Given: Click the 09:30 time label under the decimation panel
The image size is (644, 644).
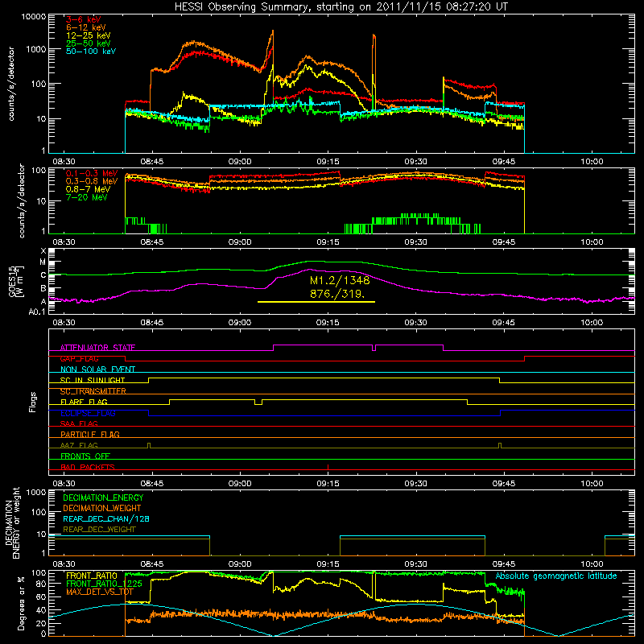Looking at the screenshot, I should [415, 564].
